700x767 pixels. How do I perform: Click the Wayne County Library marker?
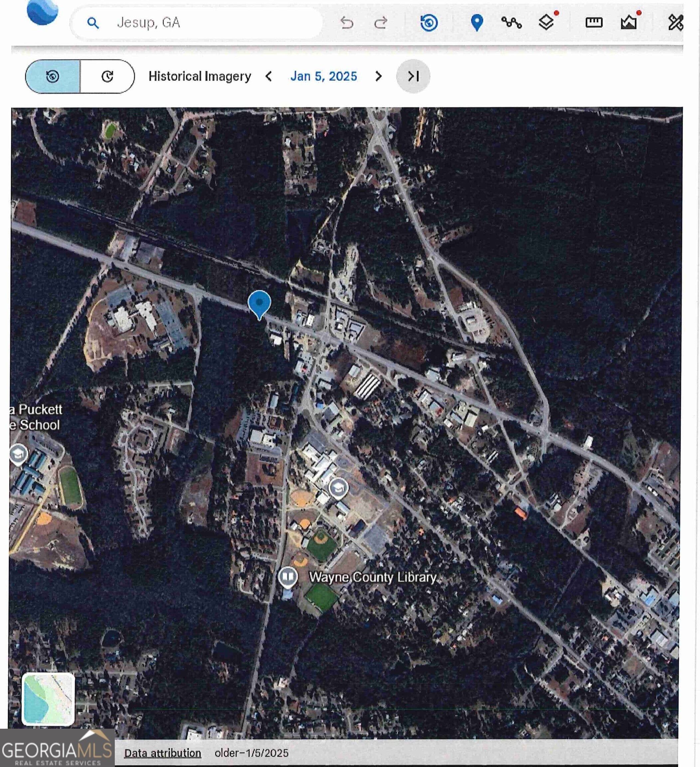tap(288, 577)
